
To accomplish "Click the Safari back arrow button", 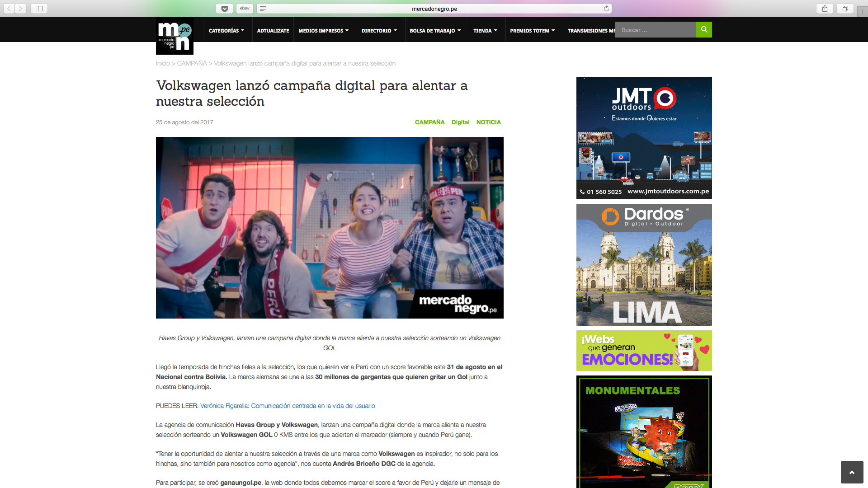I will 9,9.
